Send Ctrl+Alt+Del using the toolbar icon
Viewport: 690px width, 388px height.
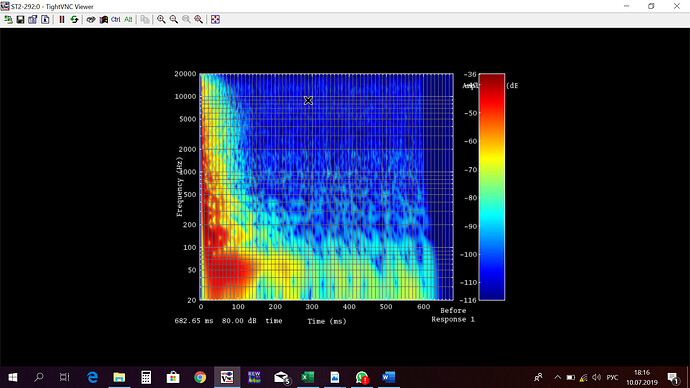[91, 19]
